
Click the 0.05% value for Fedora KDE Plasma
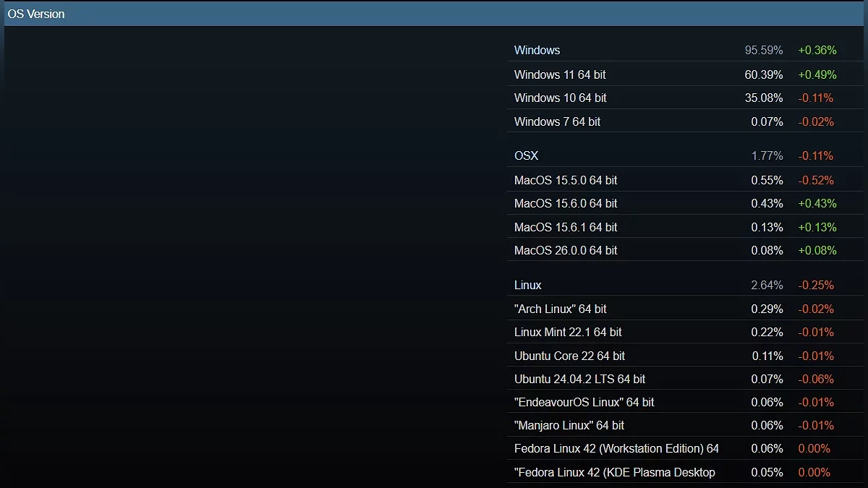coord(767,472)
